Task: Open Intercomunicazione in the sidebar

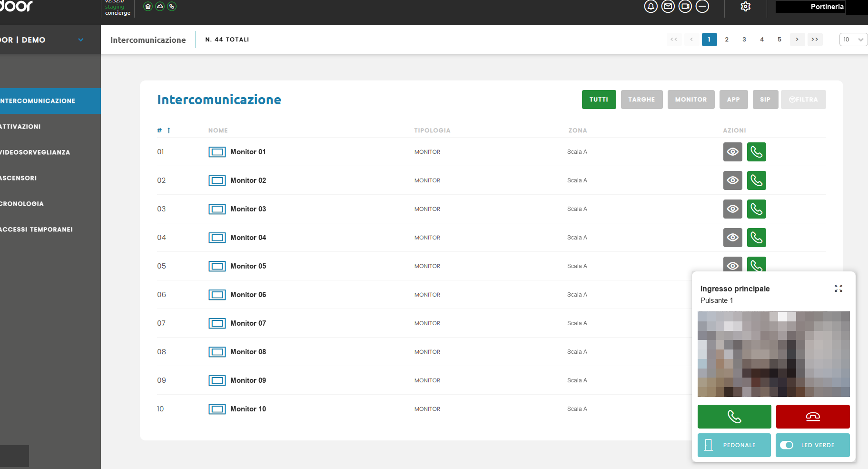Action: pyautogui.click(x=50, y=101)
